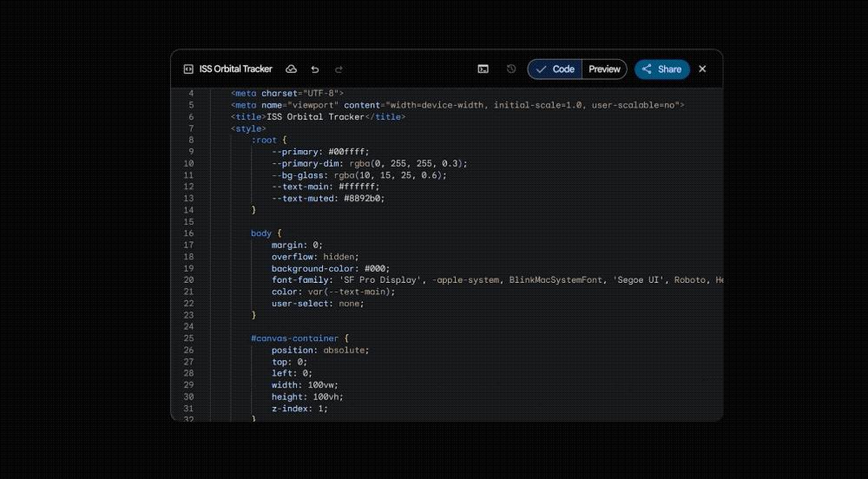Click line number 25 in the gutter

click(188, 338)
